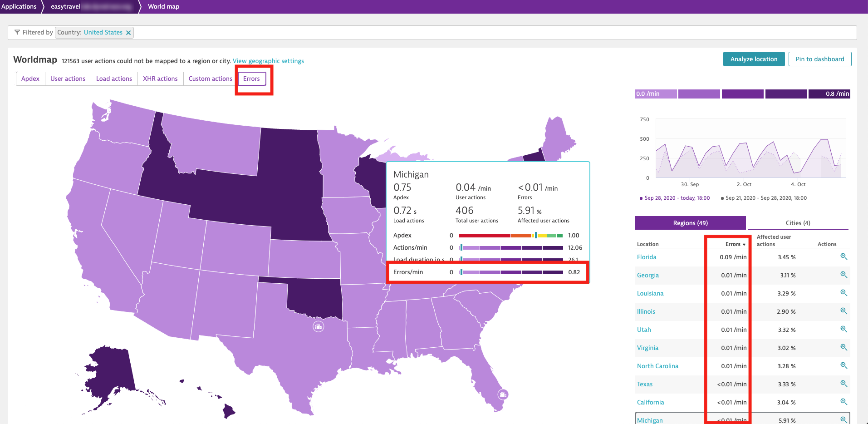Go to Applications breadcrumb
Viewport: 868px width, 424px height.
19,6
